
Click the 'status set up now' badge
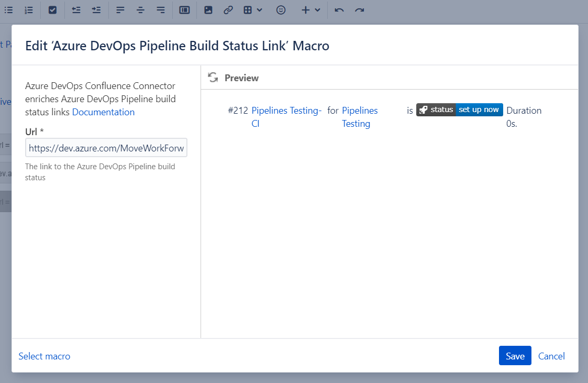tap(459, 110)
